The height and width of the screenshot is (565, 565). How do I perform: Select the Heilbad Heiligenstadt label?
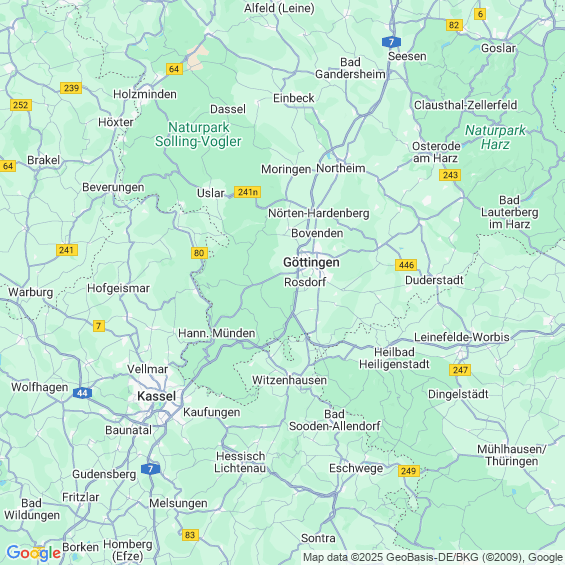point(394,358)
